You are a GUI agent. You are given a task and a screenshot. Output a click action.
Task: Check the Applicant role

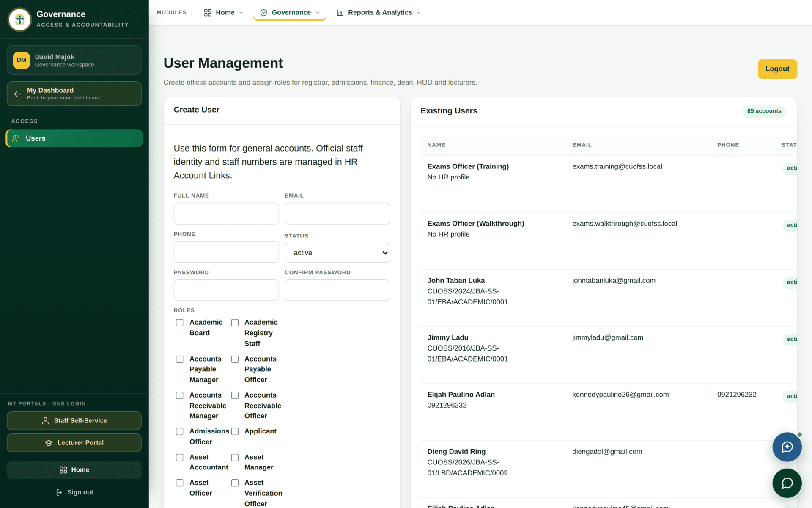pos(235,431)
